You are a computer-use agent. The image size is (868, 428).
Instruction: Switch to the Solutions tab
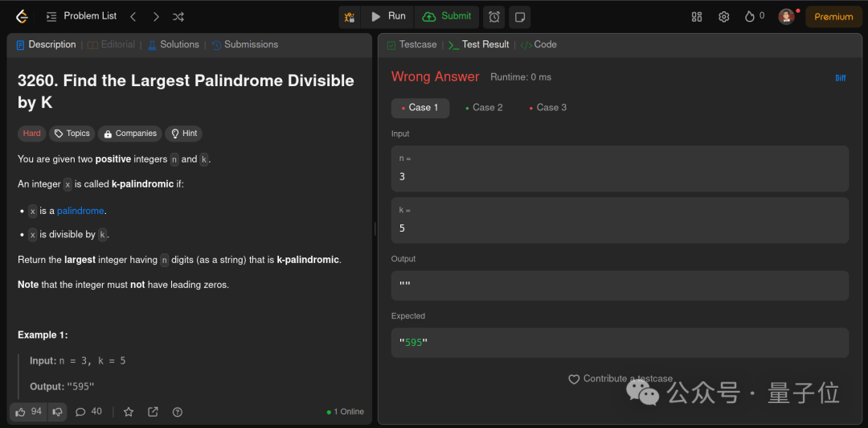point(174,44)
